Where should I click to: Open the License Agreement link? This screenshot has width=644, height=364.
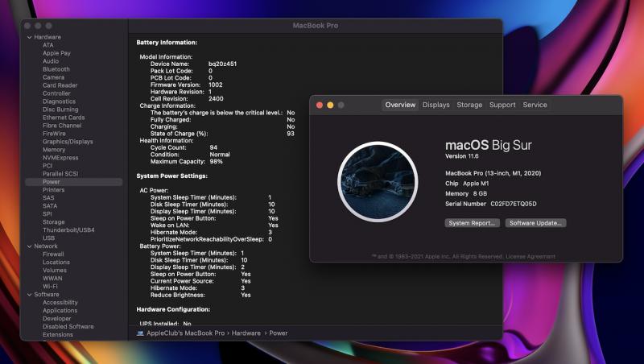(530, 257)
